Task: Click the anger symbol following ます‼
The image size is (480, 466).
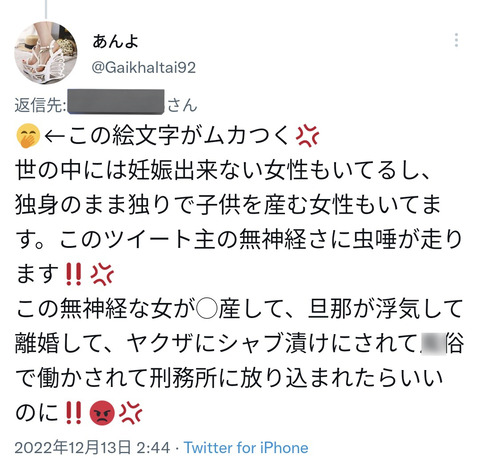Action: pyautogui.click(x=102, y=274)
